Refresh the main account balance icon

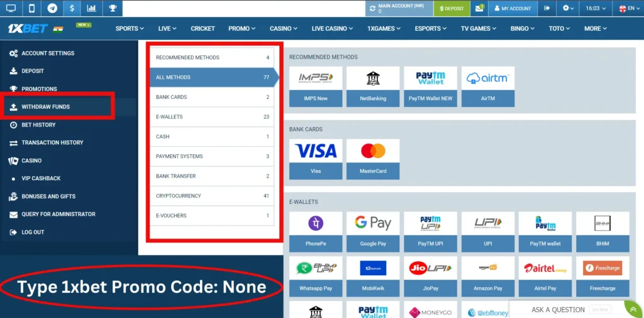pyautogui.click(x=372, y=9)
